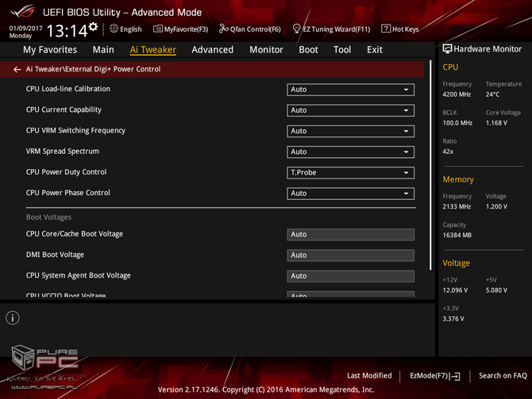Open the clock settings gear icon
Viewport: 532px width, 399px height.
click(93, 27)
